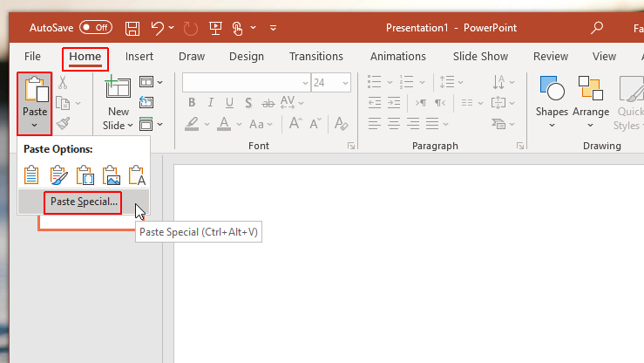Click the blank slide canvas
This screenshot has width=644, height=363.
coord(409,264)
